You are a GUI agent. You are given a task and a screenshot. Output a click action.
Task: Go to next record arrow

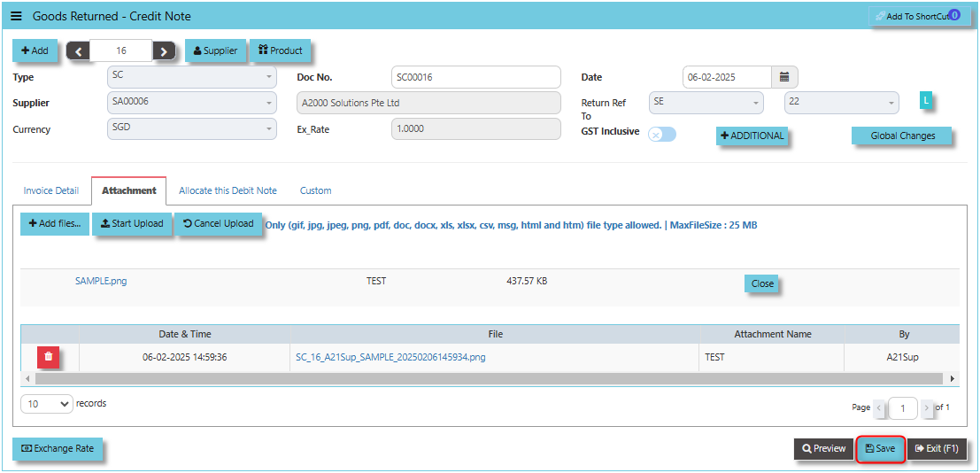click(x=164, y=51)
